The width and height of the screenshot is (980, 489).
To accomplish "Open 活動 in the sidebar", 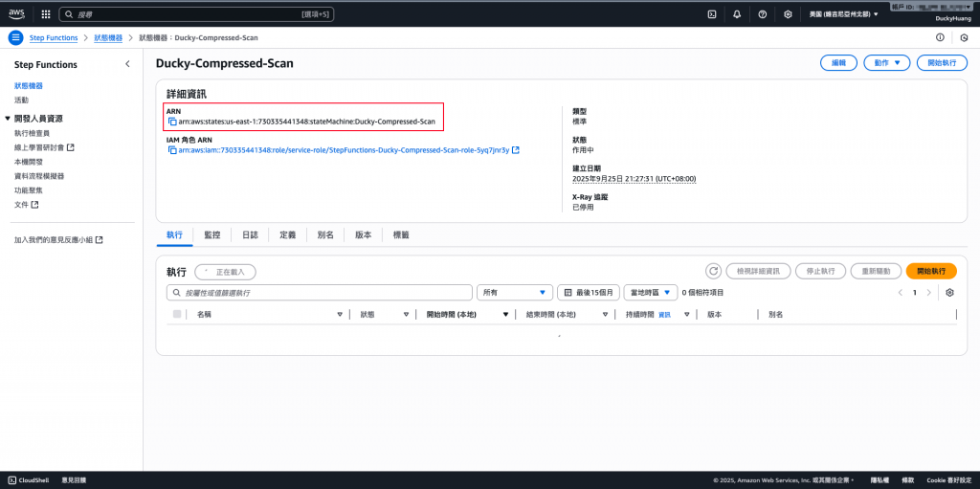I will (21, 100).
